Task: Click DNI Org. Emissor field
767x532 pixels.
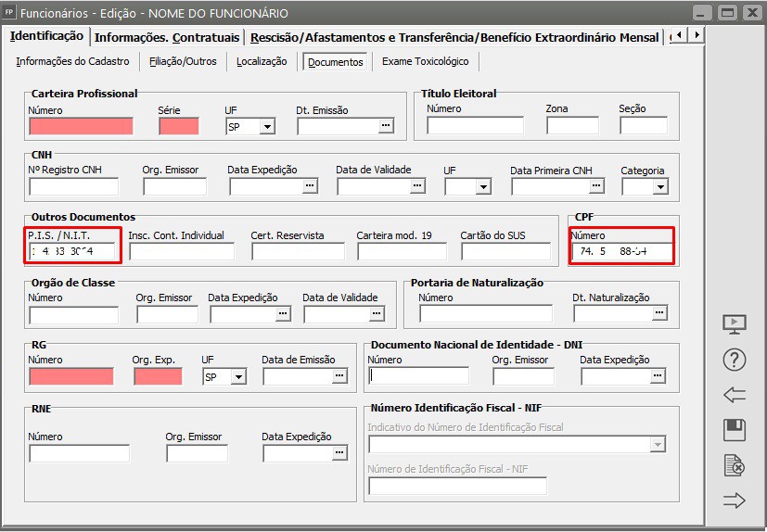Action: [523, 376]
